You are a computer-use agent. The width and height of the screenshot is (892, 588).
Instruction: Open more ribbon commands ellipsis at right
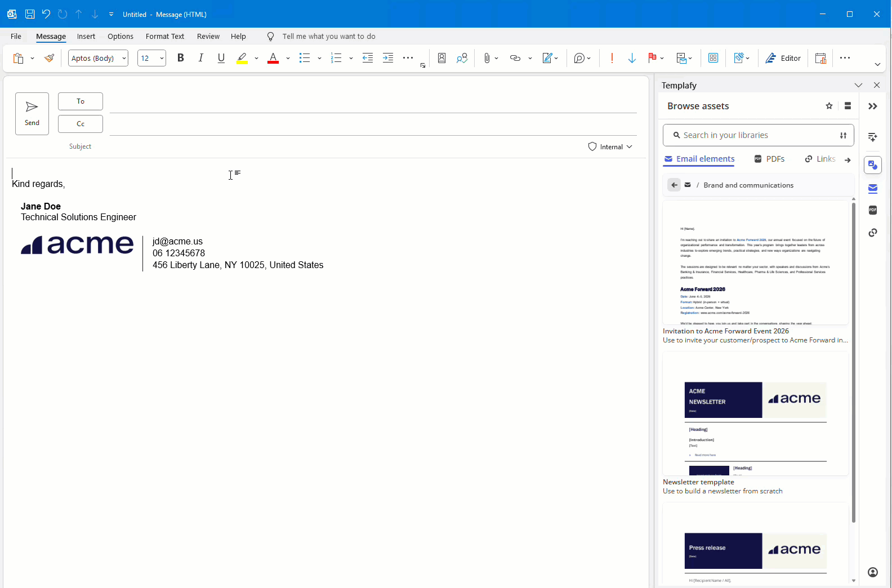(x=845, y=58)
